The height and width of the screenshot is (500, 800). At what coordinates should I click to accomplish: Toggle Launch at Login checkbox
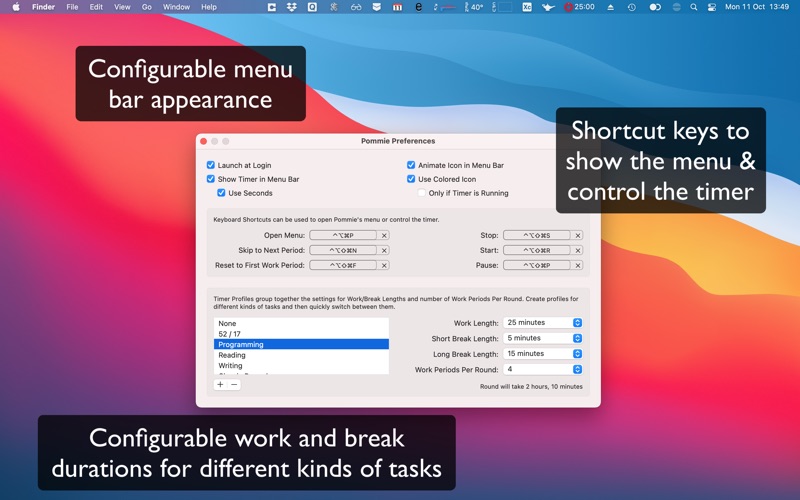point(211,165)
